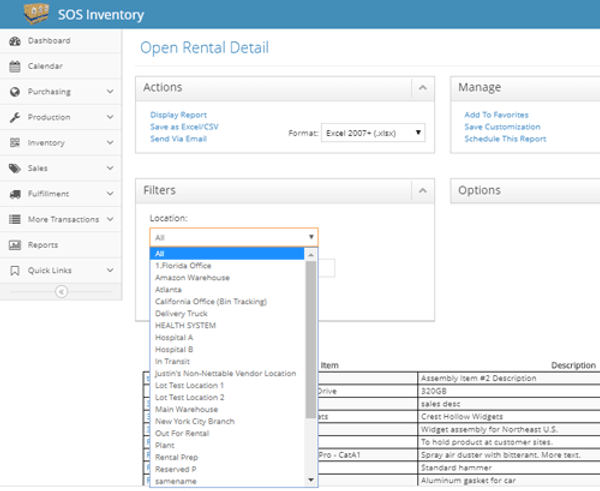600x491 pixels.
Task: Collapse the sidebar with double-arrow button
Action: 61,292
